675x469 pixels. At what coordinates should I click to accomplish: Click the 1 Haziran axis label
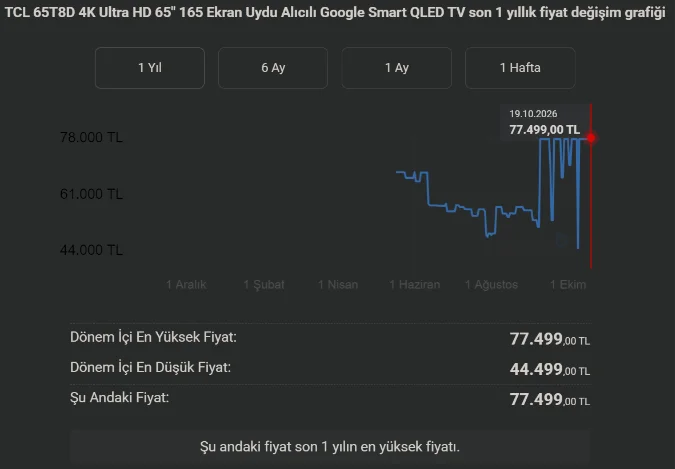(x=415, y=285)
